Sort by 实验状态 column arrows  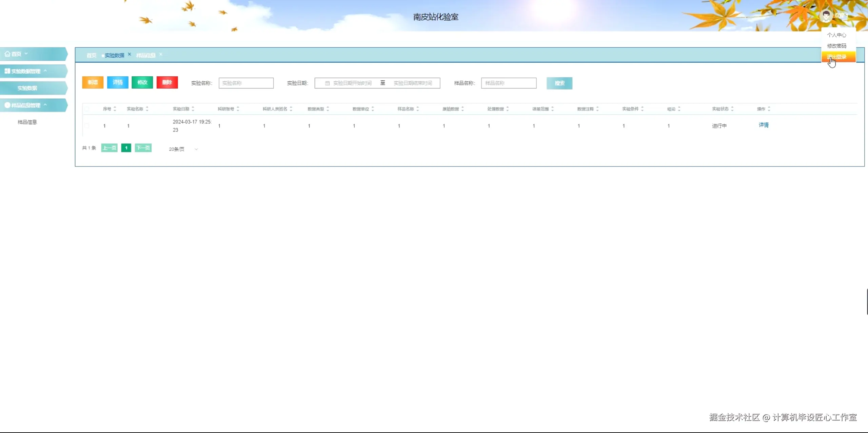[732, 109]
